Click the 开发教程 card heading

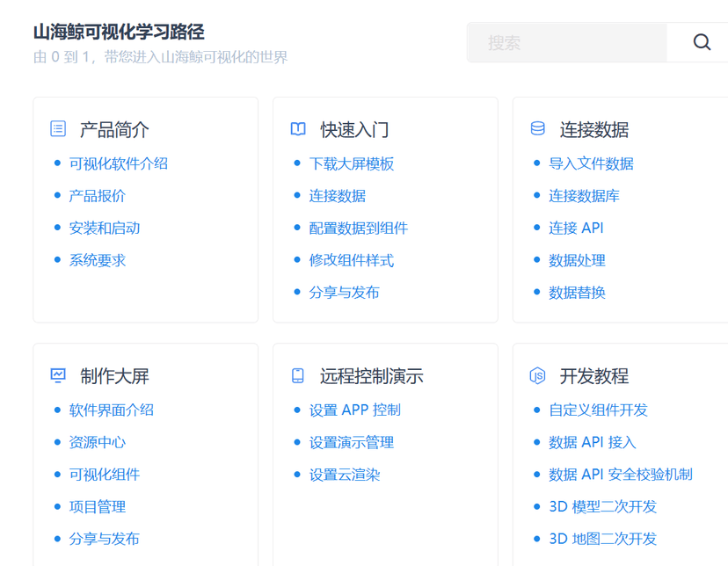594,376
